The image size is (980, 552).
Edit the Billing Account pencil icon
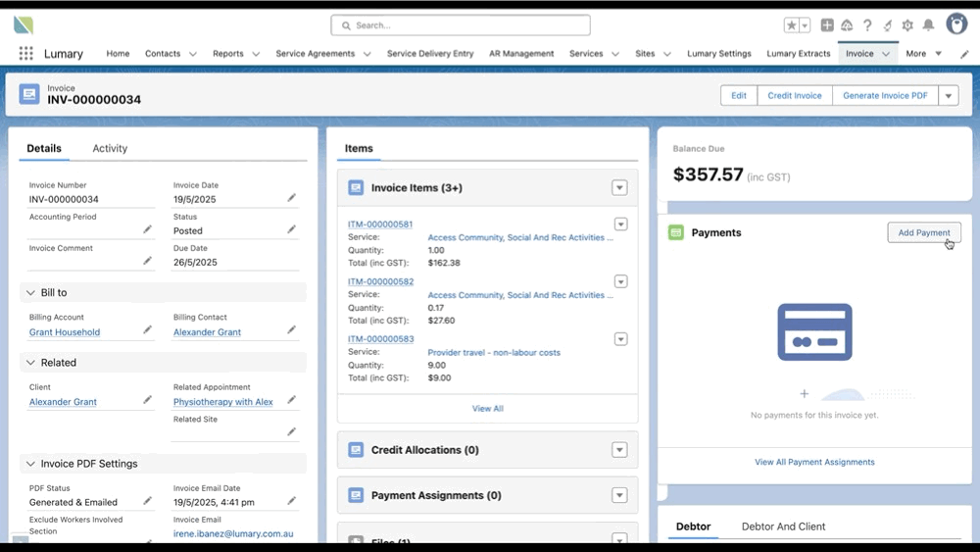coord(147,330)
